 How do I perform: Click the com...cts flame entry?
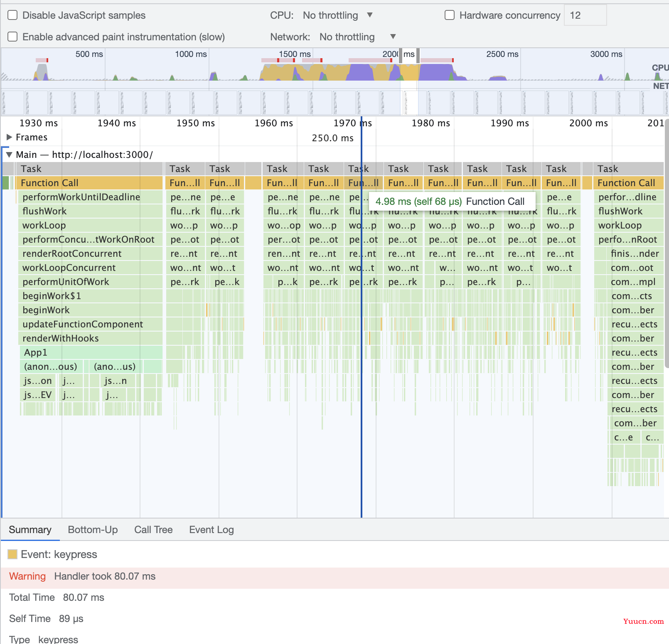636,296
